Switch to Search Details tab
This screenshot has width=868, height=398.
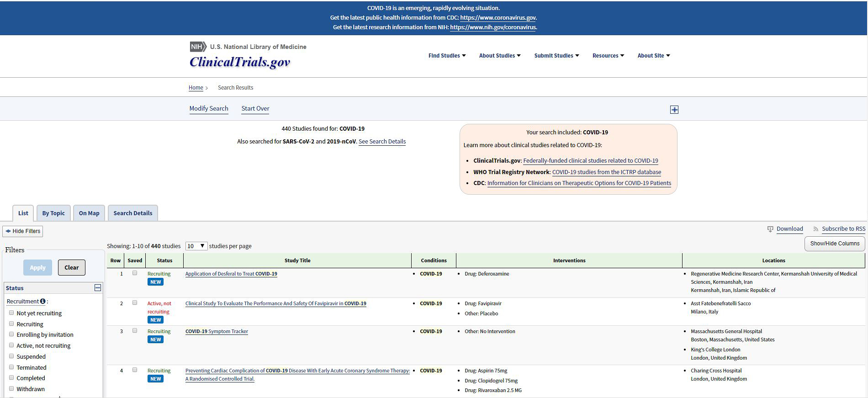tap(133, 213)
